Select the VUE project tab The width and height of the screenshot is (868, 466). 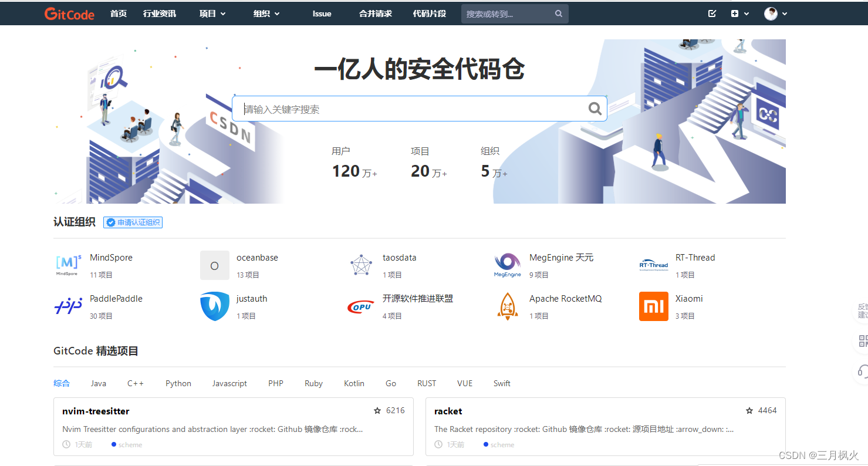click(x=465, y=383)
